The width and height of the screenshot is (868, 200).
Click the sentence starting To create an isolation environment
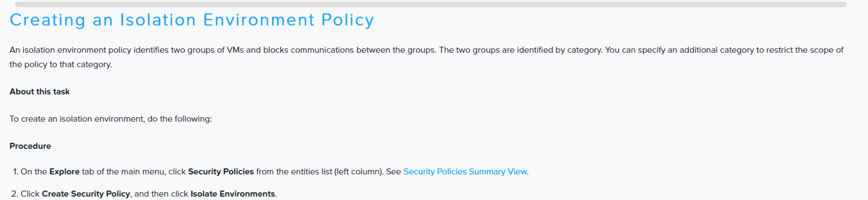[x=111, y=119]
